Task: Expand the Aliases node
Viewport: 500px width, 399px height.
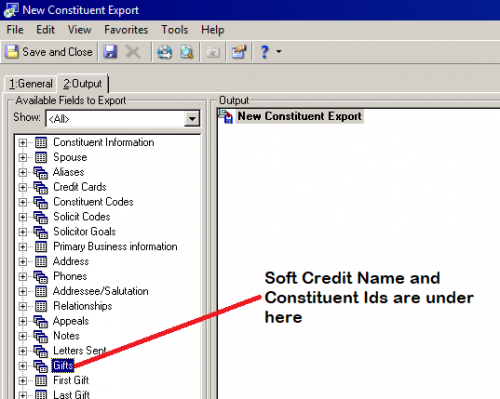Action: pos(22,172)
